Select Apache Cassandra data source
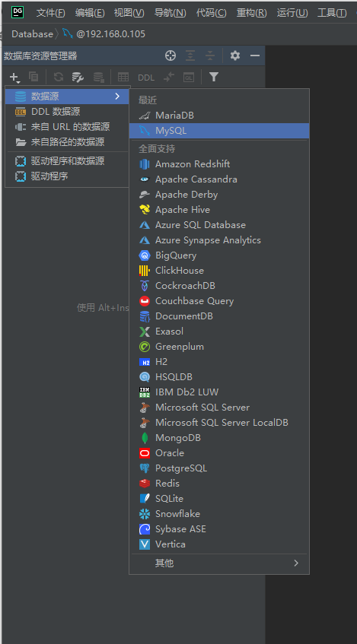The image size is (357, 644). tap(219, 179)
